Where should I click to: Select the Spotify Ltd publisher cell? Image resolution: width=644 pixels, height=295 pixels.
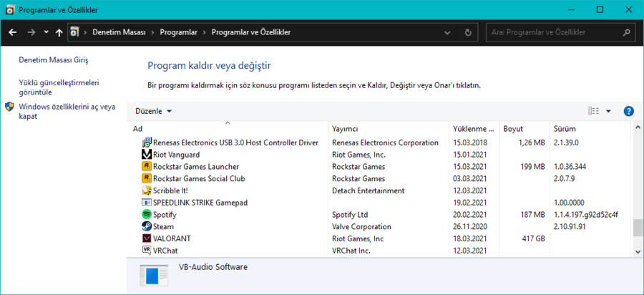click(x=350, y=215)
